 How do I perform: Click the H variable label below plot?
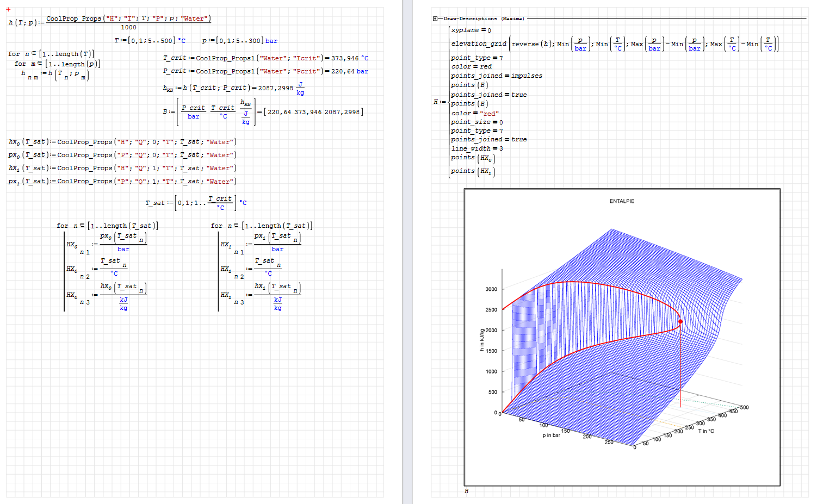(466, 491)
